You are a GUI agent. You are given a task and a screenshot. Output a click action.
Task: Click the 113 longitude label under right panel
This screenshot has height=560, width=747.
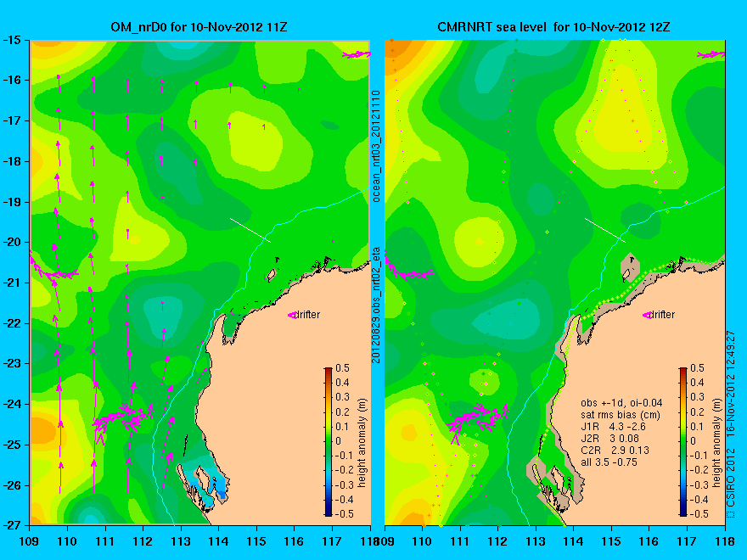click(x=536, y=541)
